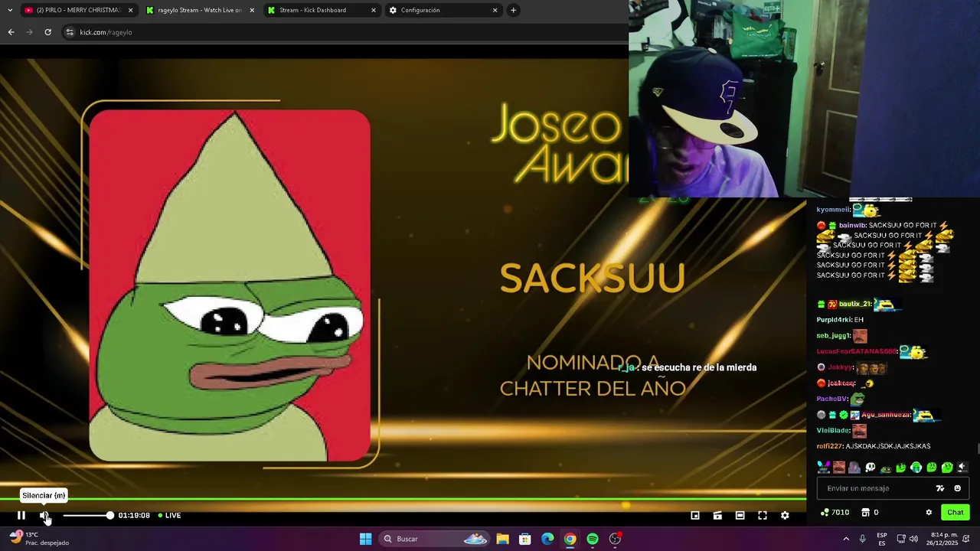This screenshot has height=551, width=980.
Task: View site information icon in address bar
Action: [70, 32]
